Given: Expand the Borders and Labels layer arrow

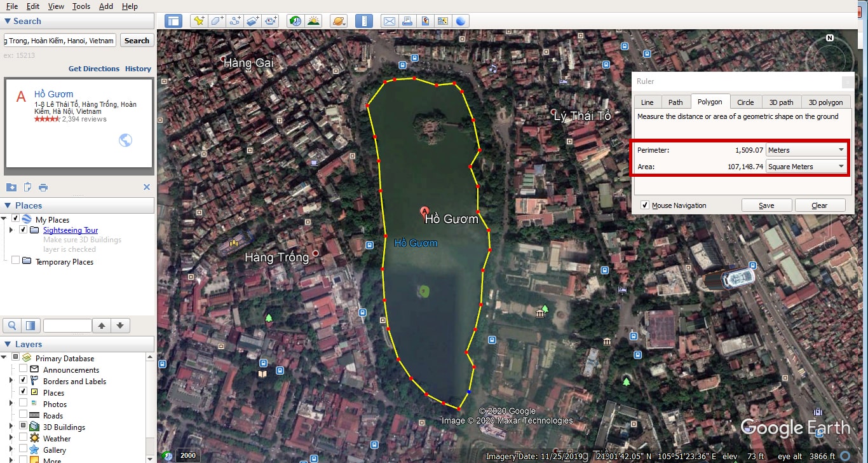Looking at the screenshot, I should [x=11, y=380].
